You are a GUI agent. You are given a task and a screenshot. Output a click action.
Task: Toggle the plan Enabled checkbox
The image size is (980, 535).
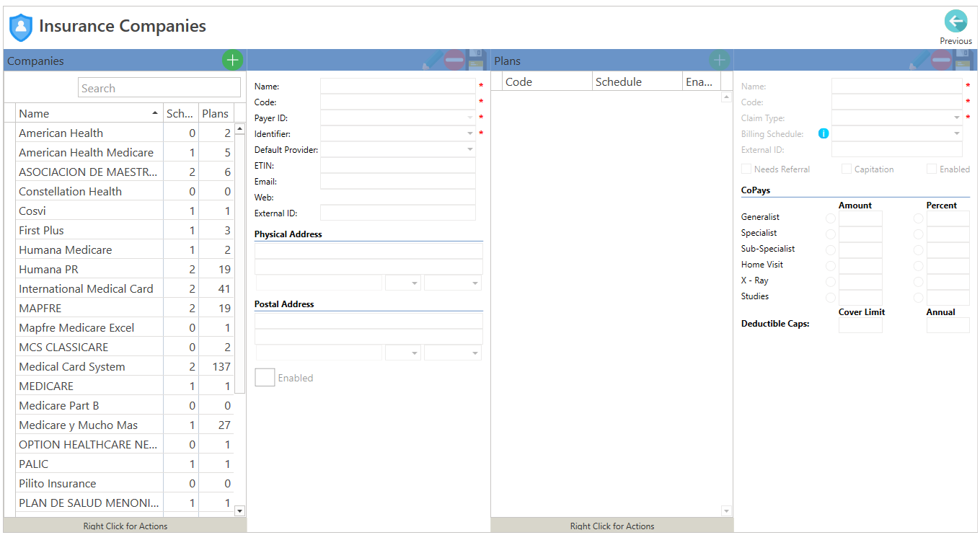click(932, 169)
